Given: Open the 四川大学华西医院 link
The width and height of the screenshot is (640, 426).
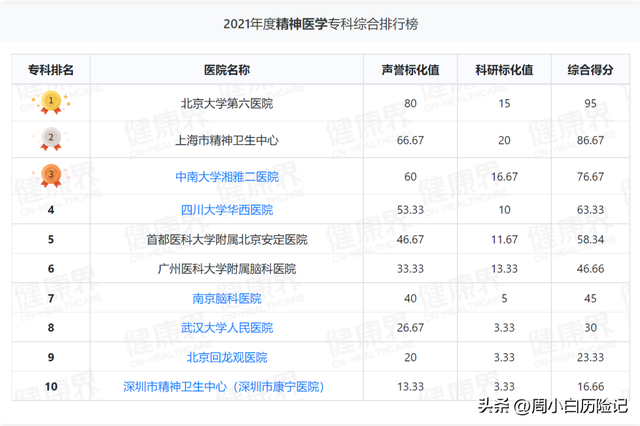Looking at the screenshot, I should (227, 210).
